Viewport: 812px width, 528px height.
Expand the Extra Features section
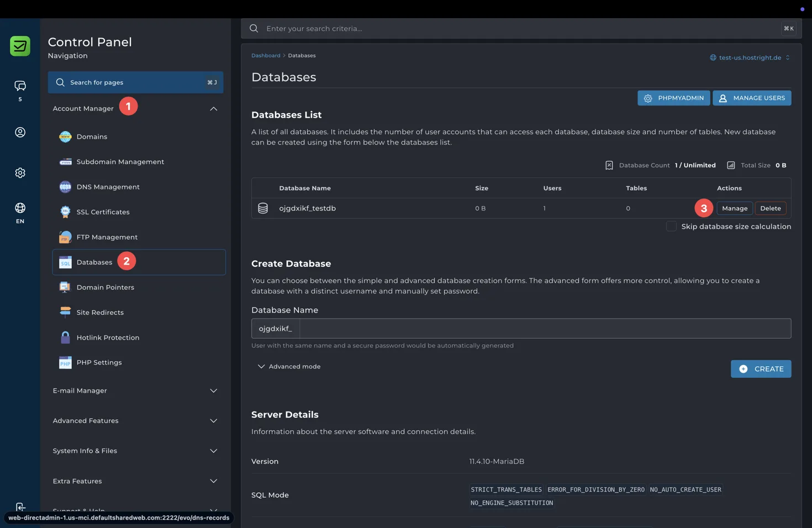(x=213, y=481)
